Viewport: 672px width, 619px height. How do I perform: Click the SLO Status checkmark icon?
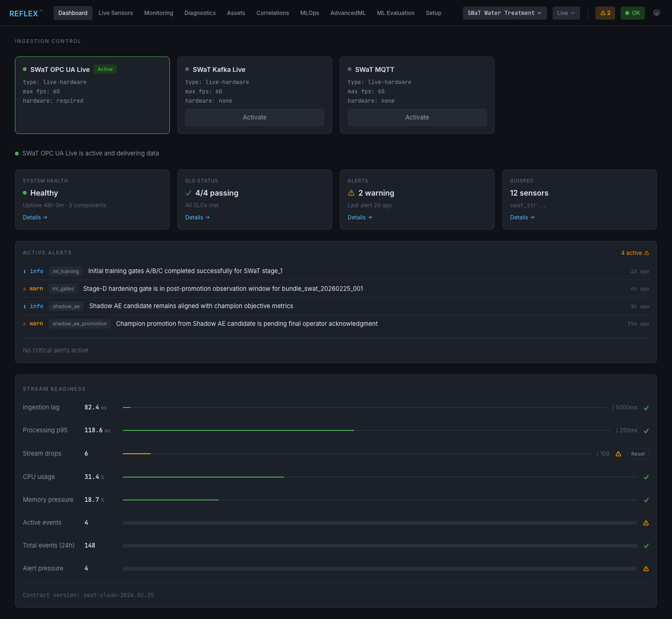coord(189,193)
